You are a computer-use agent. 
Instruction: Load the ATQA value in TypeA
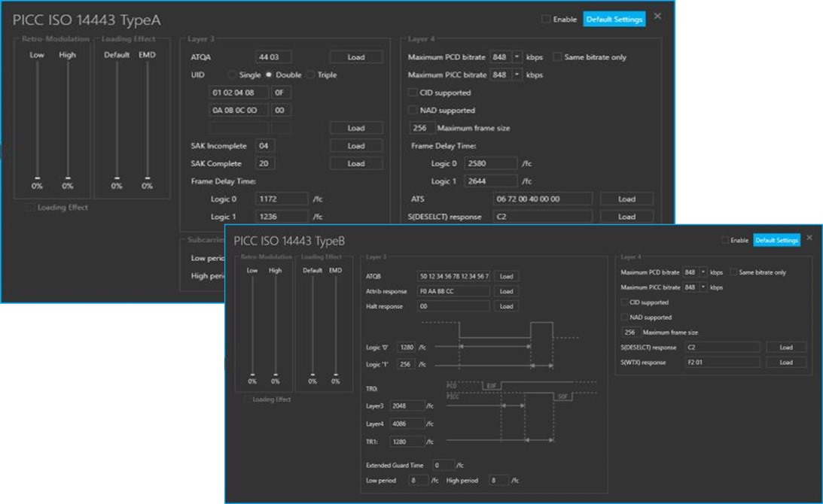coord(356,57)
